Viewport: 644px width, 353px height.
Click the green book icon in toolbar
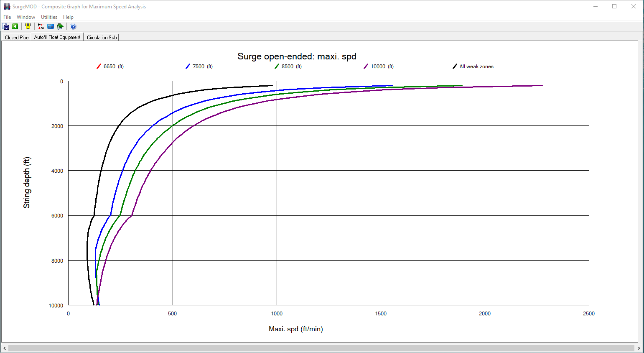[x=60, y=26]
